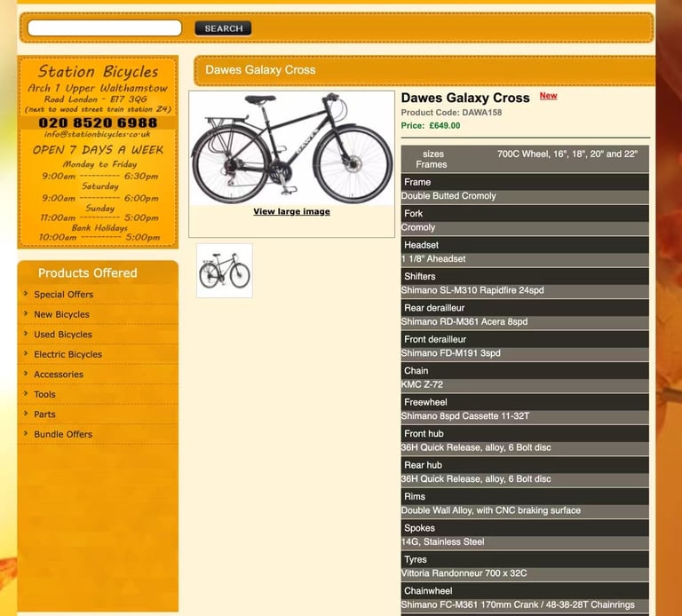Screen dimensions: 682x616
Task: Open Accessories category
Action: [x=59, y=375]
